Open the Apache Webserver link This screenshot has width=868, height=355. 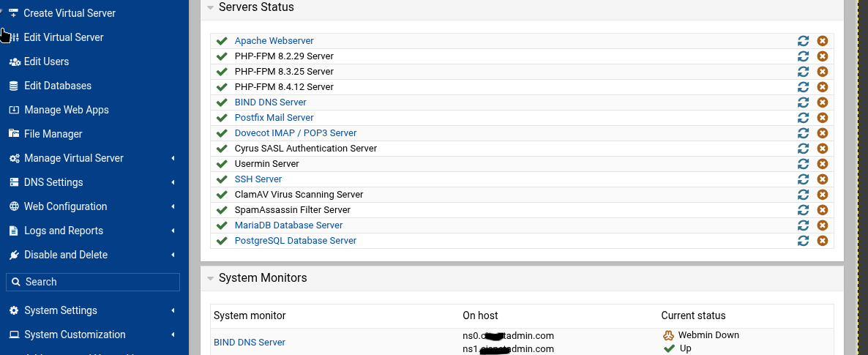click(274, 41)
